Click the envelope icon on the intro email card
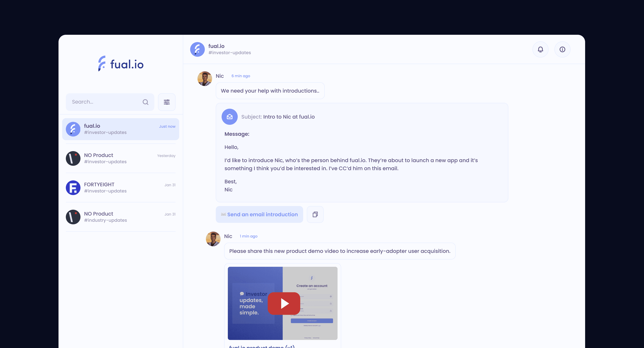This screenshot has height=348, width=644. 229,117
